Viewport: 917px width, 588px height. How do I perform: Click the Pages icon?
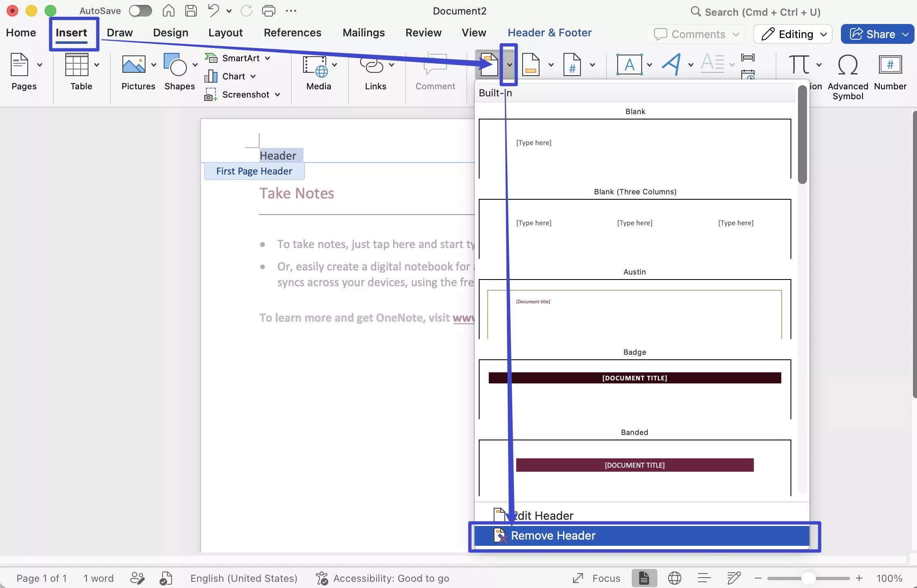(19, 65)
